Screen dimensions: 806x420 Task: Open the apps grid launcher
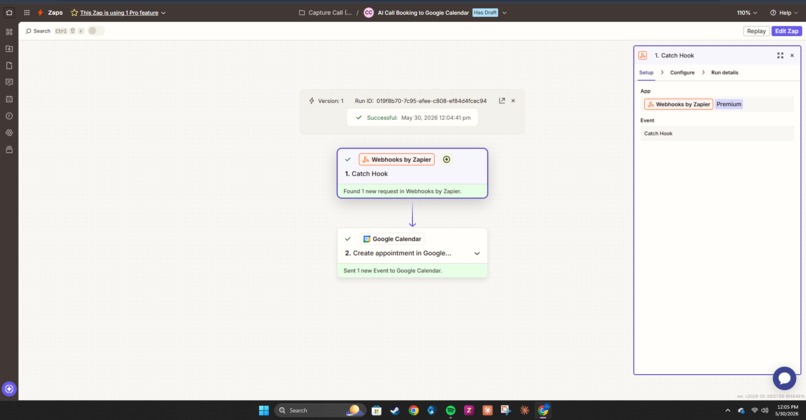pyautogui.click(x=27, y=12)
